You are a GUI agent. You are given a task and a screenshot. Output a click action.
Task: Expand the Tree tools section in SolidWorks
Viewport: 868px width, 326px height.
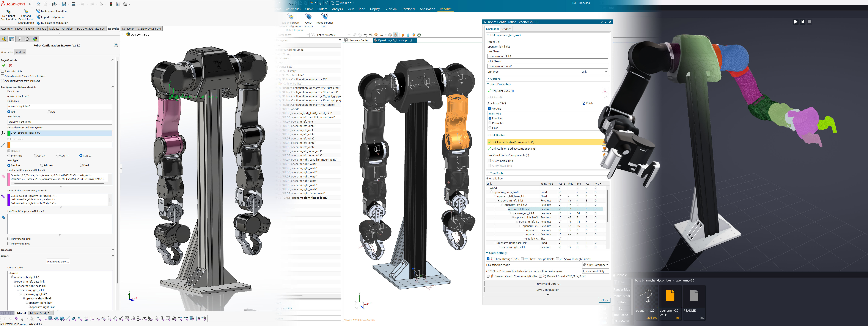tap(113, 250)
